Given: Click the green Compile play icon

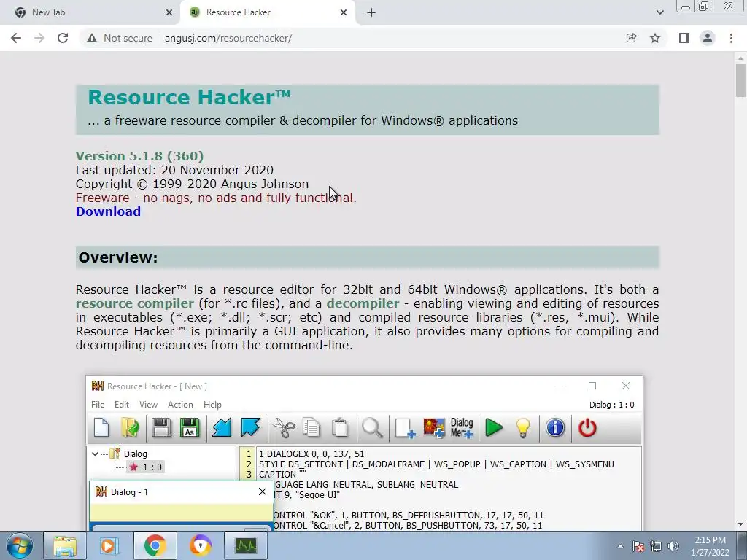Looking at the screenshot, I should (494, 427).
